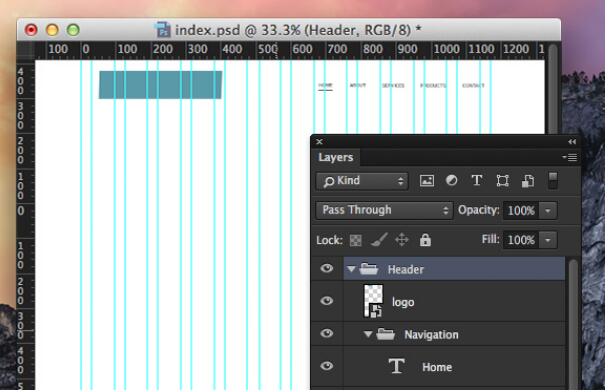Open the Pass Through blend mode dropdown
The width and height of the screenshot is (609, 392).
tap(384, 210)
